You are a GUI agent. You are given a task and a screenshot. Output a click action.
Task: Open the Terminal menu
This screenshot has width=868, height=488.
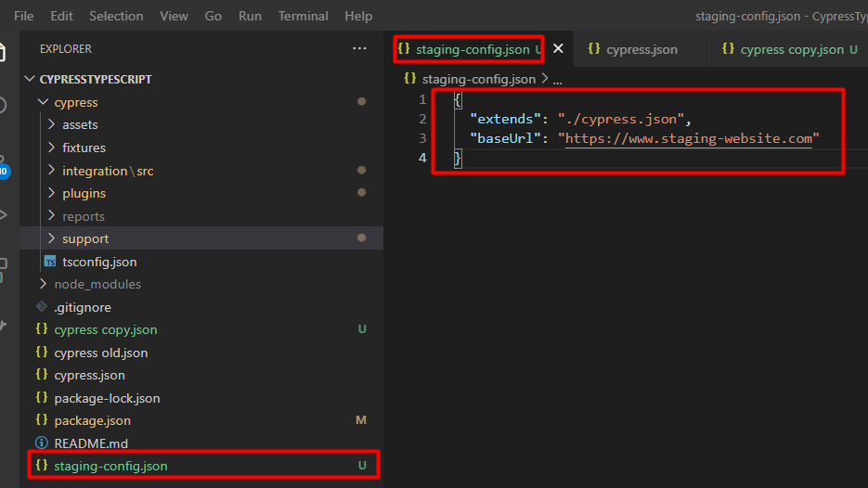(303, 16)
